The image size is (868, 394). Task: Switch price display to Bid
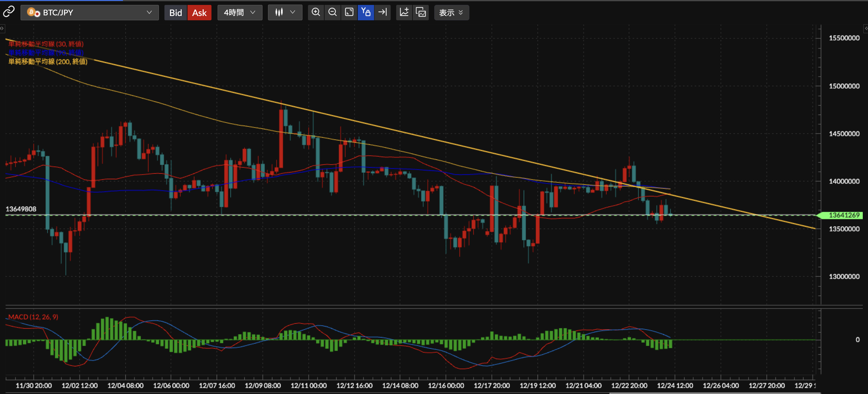pyautogui.click(x=175, y=13)
